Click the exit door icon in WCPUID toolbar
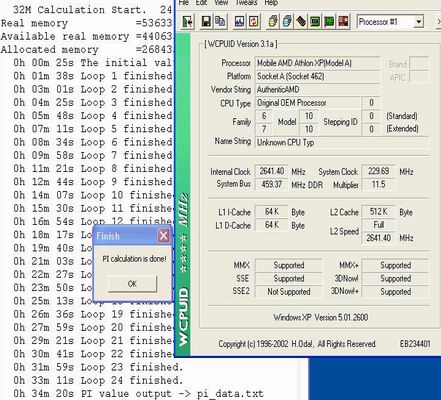 (x=188, y=22)
